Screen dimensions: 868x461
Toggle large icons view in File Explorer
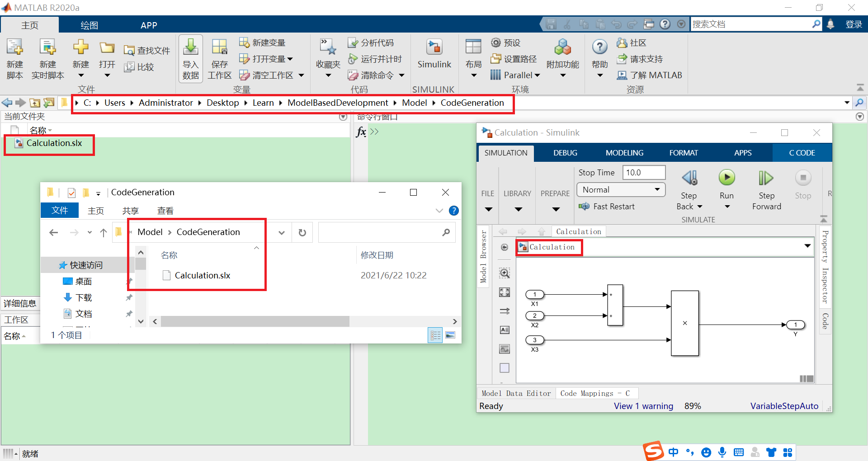[x=450, y=335]
